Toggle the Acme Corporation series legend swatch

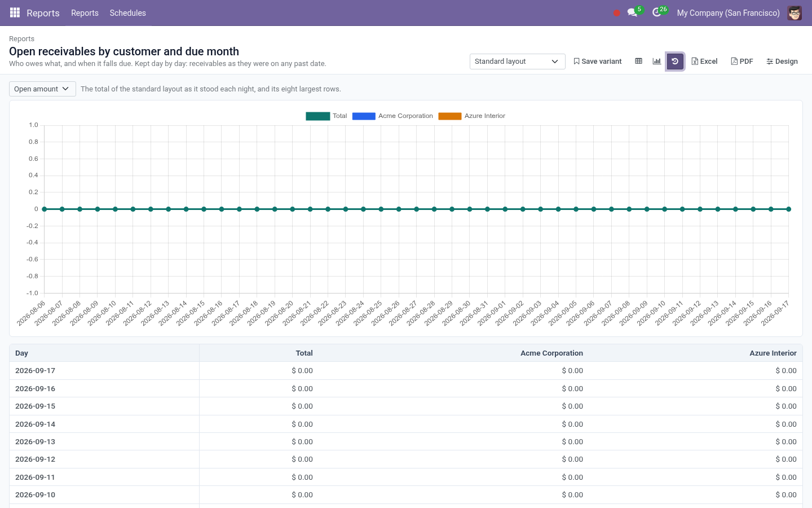[364, 116]
